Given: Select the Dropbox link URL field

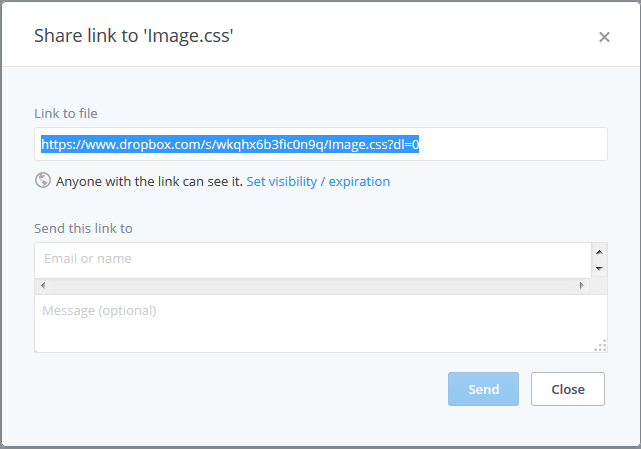Looking at the screenshot, I should (x=320, y=144).
